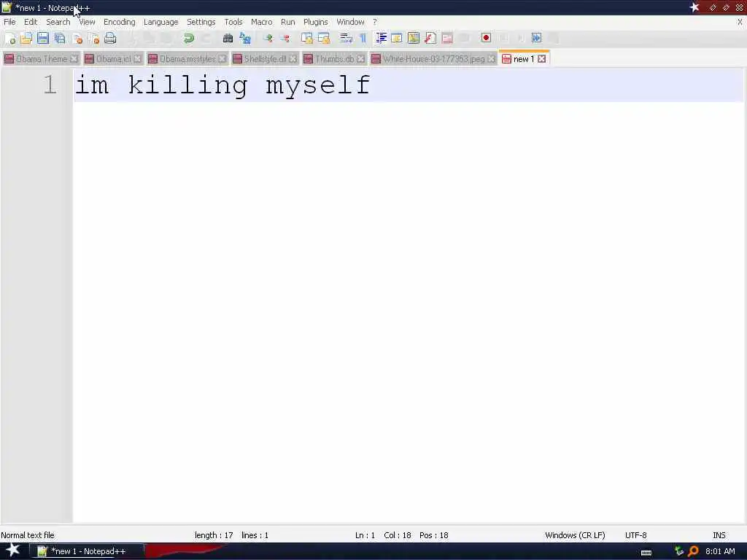Click the Print icon in the toolbar
The height and width of the screenshot is (560, 747).
tap(110, 39)
